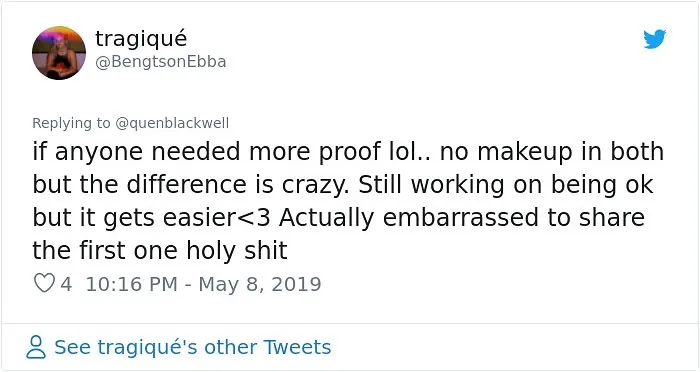This screenshot has height=372, width=700.
Task: Click the sentence "Still working on being ok"
Action: pyautogui.click(x=506, y=185)
